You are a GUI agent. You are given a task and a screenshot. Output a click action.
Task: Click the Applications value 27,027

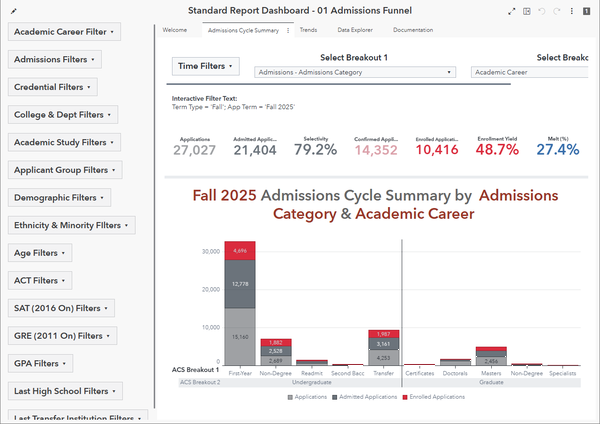coord(194,150)
